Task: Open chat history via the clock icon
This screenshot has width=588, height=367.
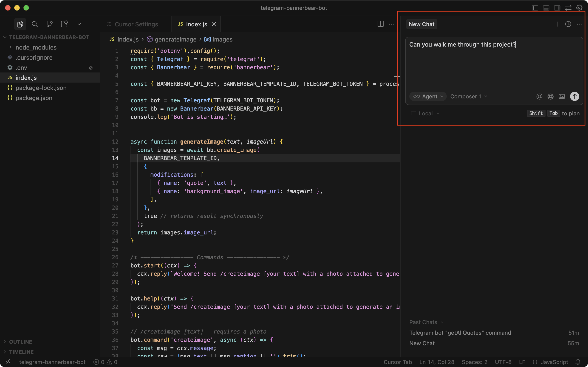Action: tap(568, 24)
